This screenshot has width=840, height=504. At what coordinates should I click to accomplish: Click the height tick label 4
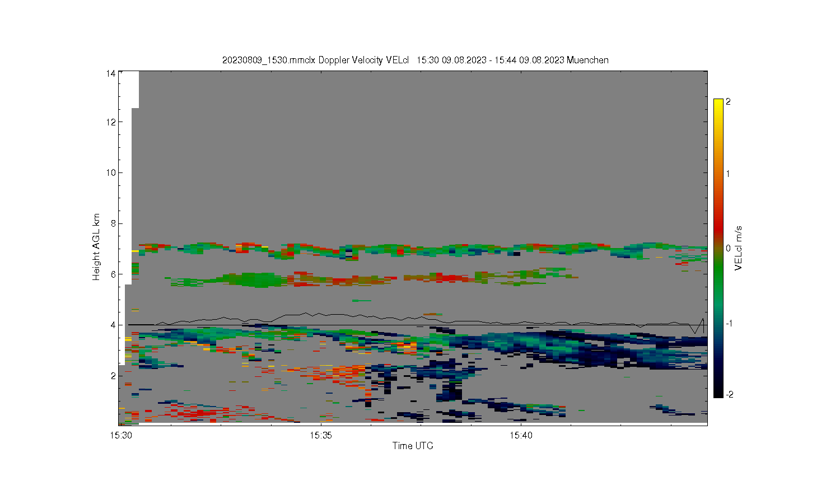pos(113,325)
